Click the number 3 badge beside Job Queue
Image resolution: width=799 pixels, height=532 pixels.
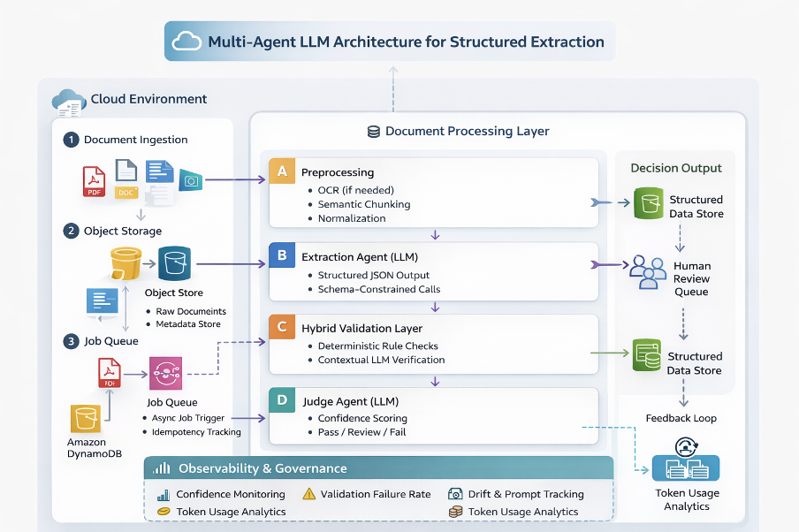pyautogui.click(x=71, y=341)
